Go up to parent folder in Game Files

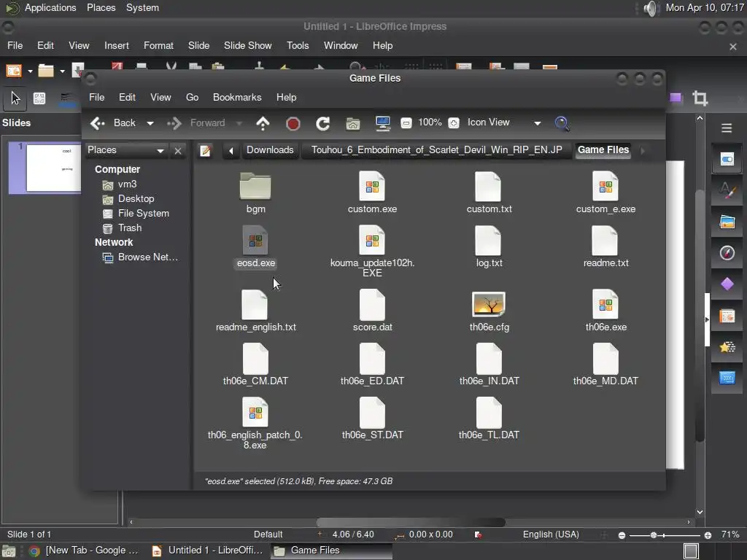point(263,123)
